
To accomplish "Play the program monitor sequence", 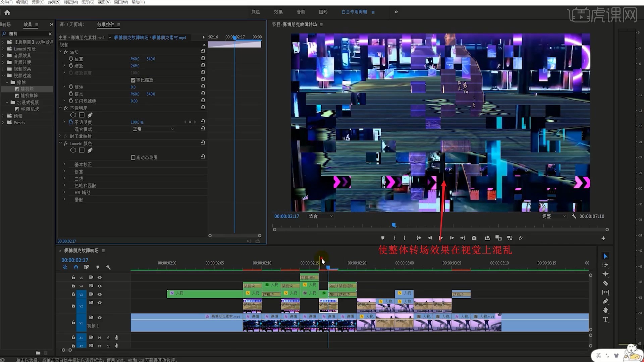I will click(441, 238).
